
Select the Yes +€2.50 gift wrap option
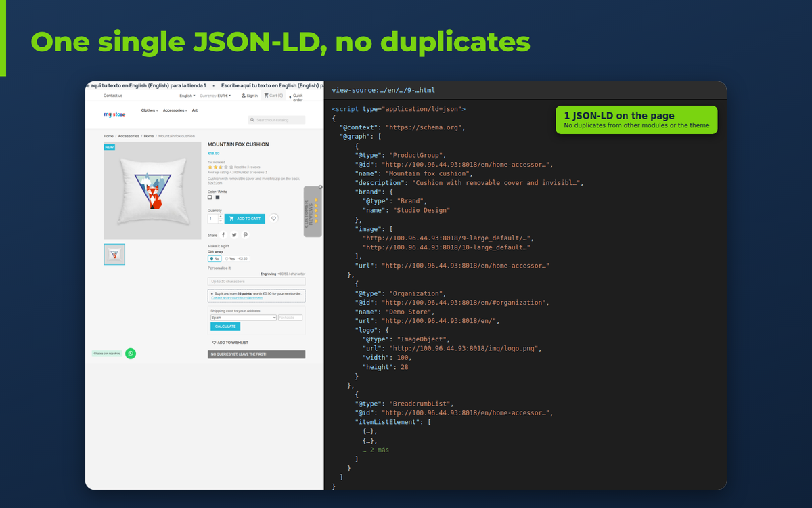(x=236, y=259)
